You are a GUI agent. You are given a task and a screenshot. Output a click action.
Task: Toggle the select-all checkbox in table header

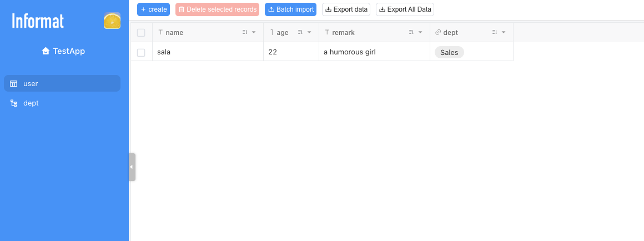coord(141,33)
